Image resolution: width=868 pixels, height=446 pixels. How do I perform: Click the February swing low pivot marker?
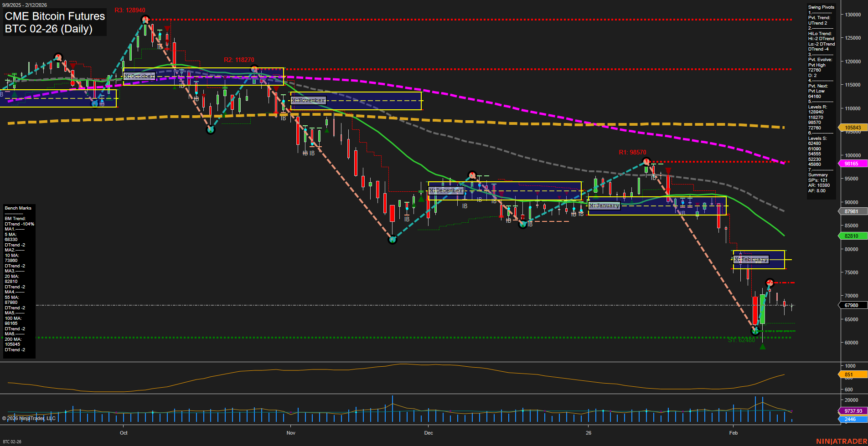pyautogui.click(x=754, y=331)
